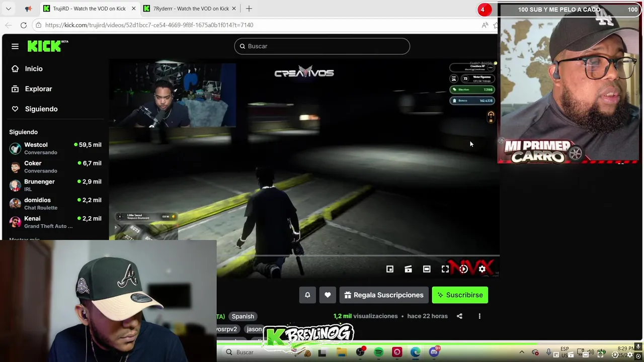Open the Kick hamburger sidebar menu
The image size is (644, 362).
click(x=15, y=46)
